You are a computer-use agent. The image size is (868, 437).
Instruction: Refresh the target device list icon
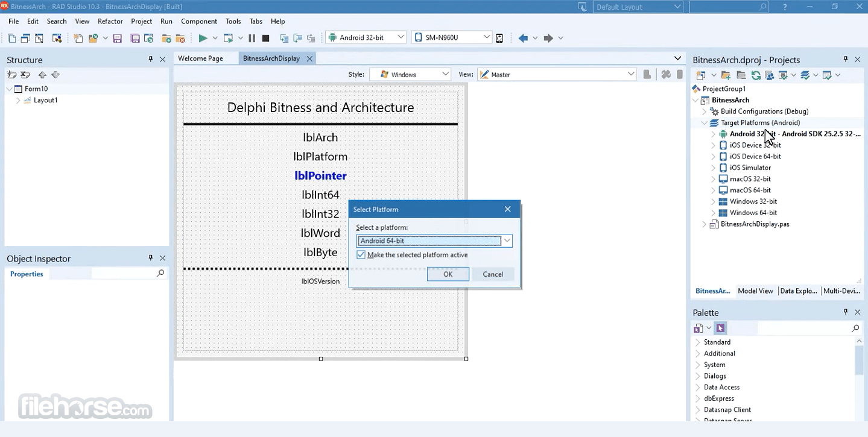[x=499, y=38]
